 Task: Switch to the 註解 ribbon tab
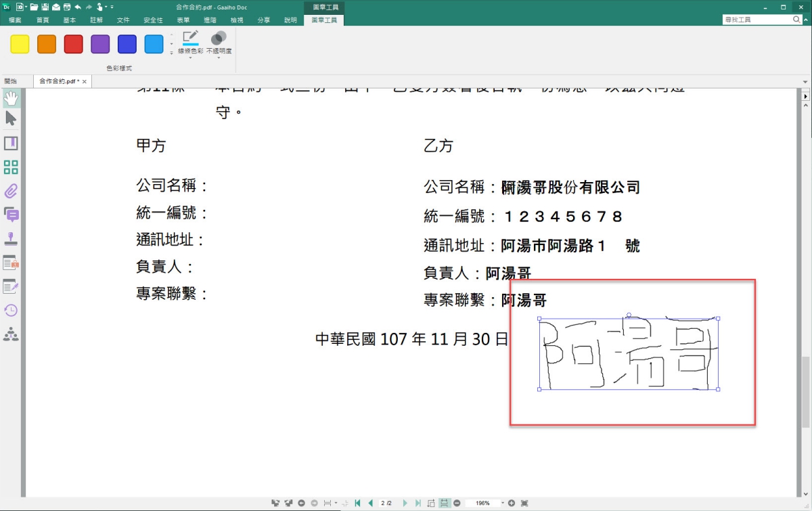click(x=96, y=20)
